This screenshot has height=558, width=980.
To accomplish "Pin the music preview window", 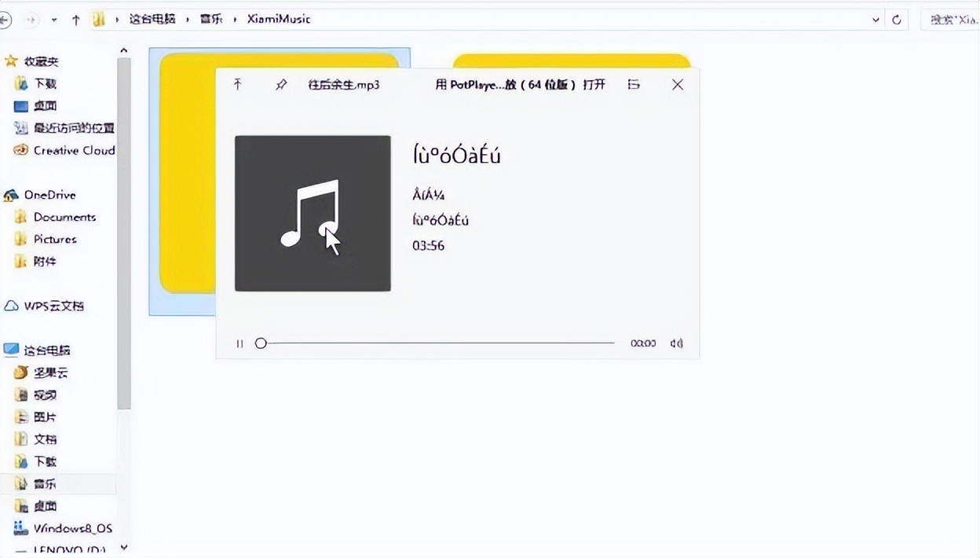I will click(280, 84).
